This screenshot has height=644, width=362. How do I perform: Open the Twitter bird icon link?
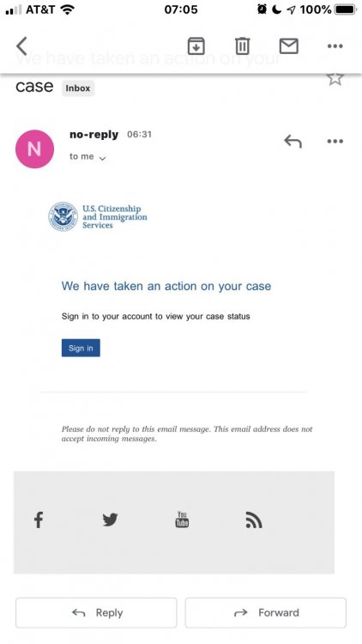[x=110, y=519]
